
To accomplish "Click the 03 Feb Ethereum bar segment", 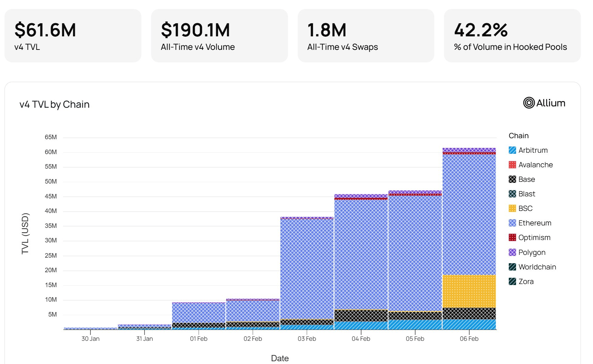I will (307, 269).
